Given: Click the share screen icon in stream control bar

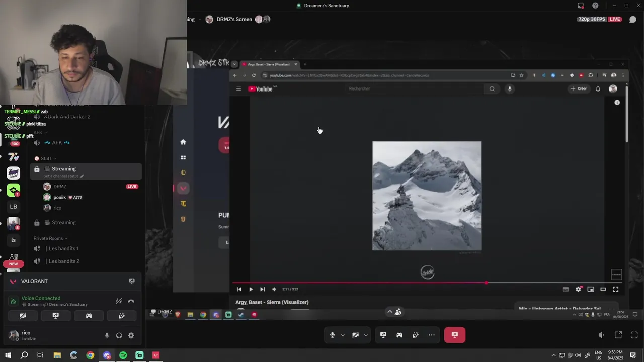Looking at the screenshot, I should pos(383,335).
